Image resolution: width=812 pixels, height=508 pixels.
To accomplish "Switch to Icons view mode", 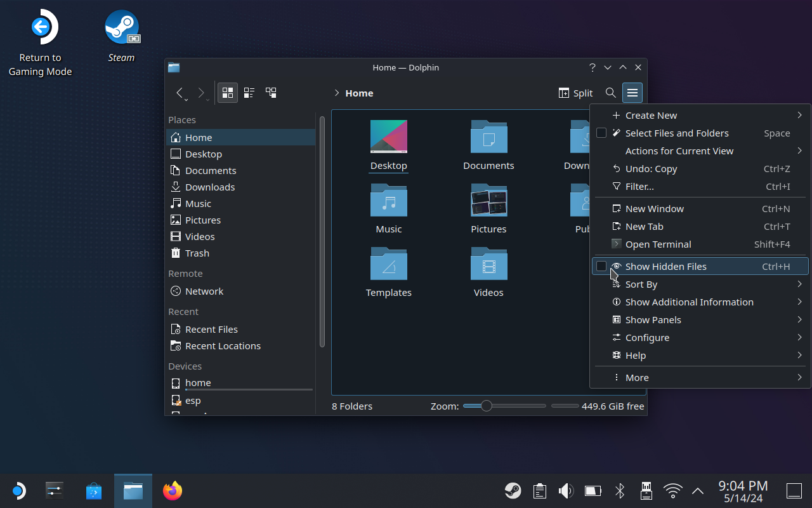I will (228, 93).
